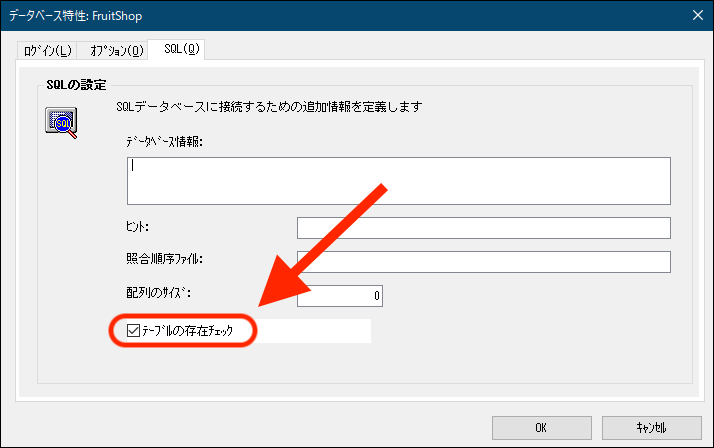Click the 照合順序ファイル label text

point(165,261)
